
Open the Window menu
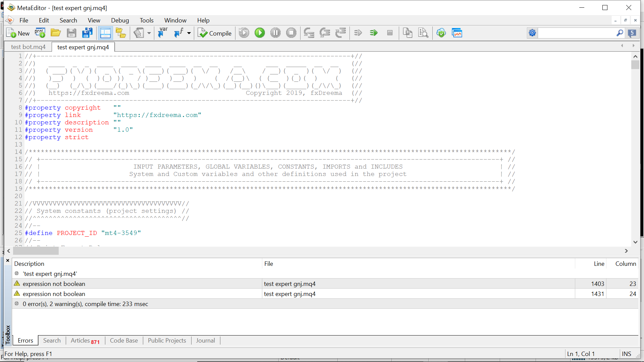point(175,20)
